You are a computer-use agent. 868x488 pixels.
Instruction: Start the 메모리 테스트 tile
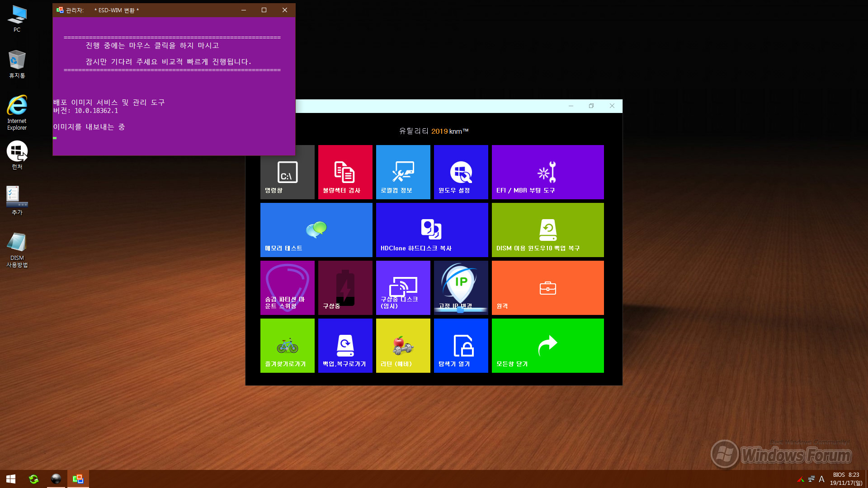click(316, 230)
